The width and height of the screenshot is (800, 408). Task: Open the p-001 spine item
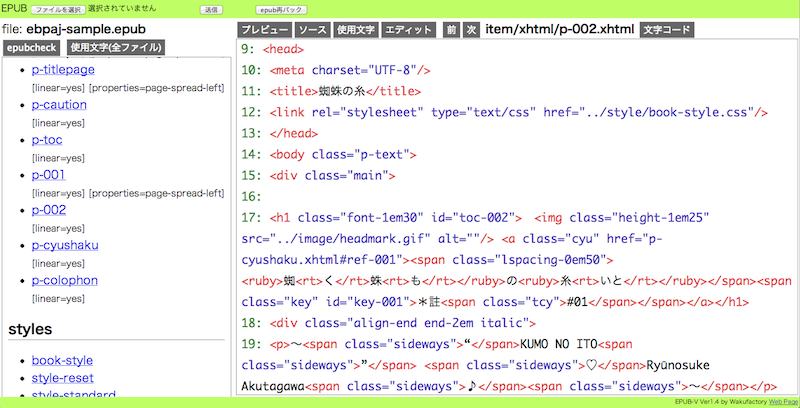click(x=48, y=175)
